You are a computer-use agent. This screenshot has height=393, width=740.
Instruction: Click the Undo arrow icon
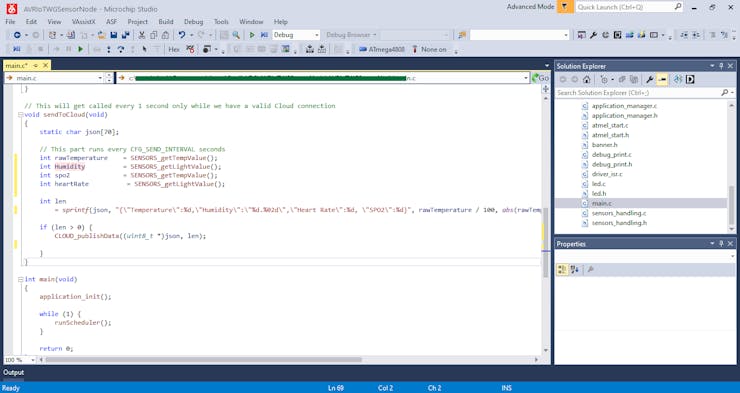182,35
